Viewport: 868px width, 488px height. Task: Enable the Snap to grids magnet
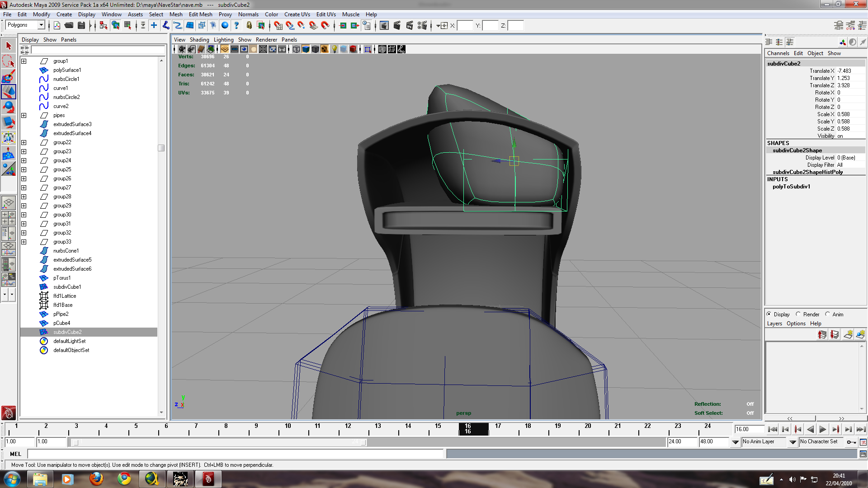click(278, 25)
